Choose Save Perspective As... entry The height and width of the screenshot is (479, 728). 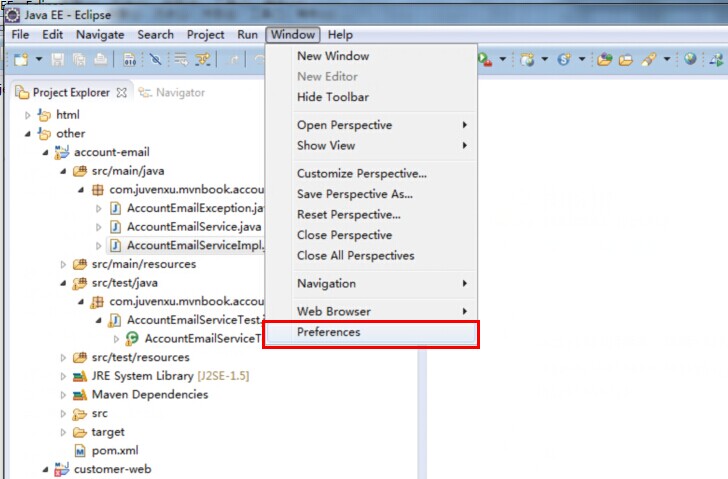click(371, 194)
